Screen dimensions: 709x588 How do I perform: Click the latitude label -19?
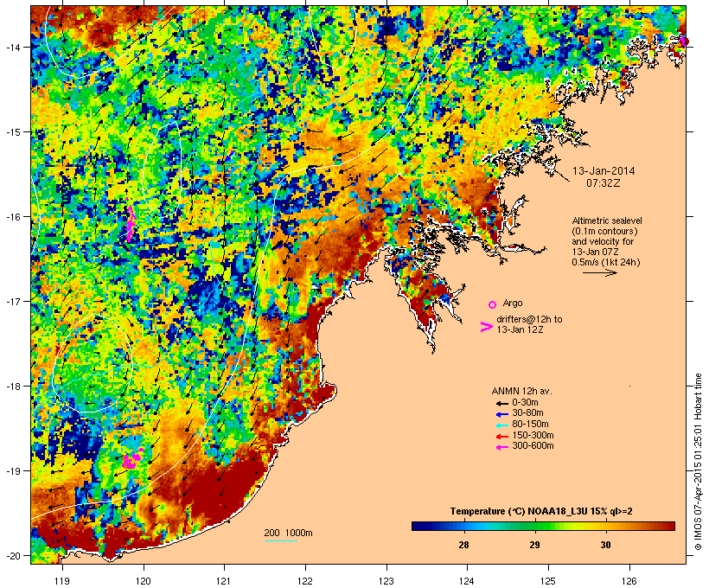[12, 471]
